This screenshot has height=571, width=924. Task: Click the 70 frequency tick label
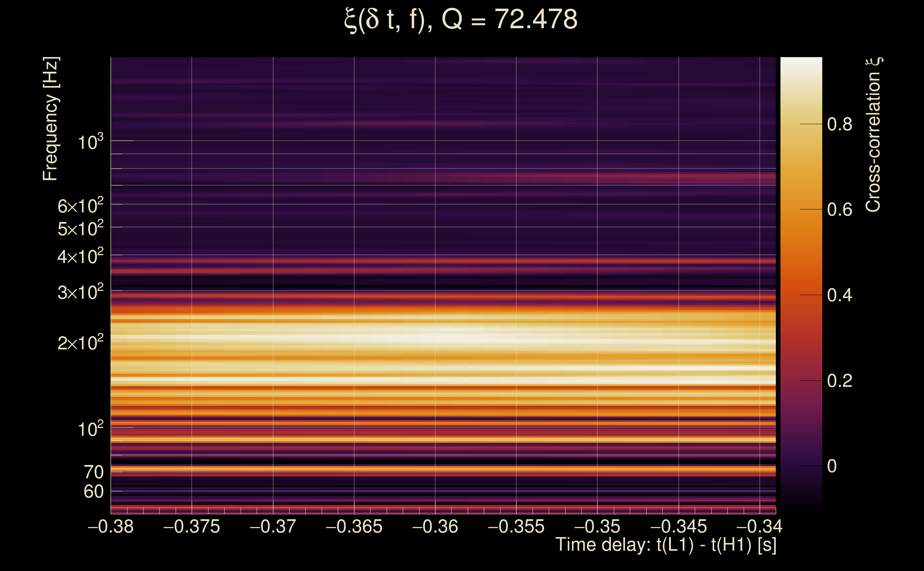tap(93, 472)
